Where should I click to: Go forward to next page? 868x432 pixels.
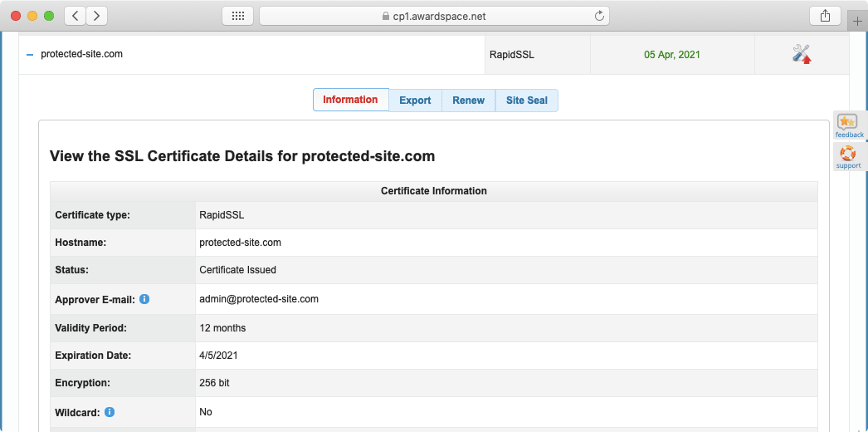[97, 16]
